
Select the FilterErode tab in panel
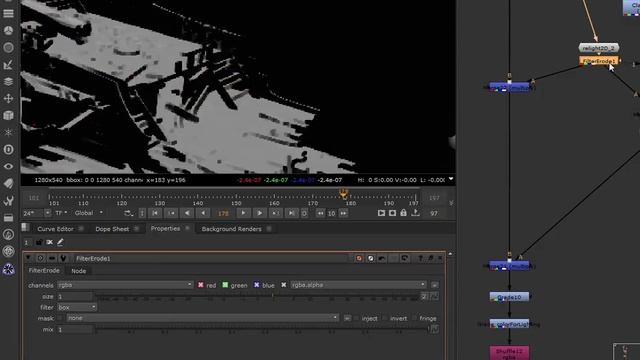44,271
